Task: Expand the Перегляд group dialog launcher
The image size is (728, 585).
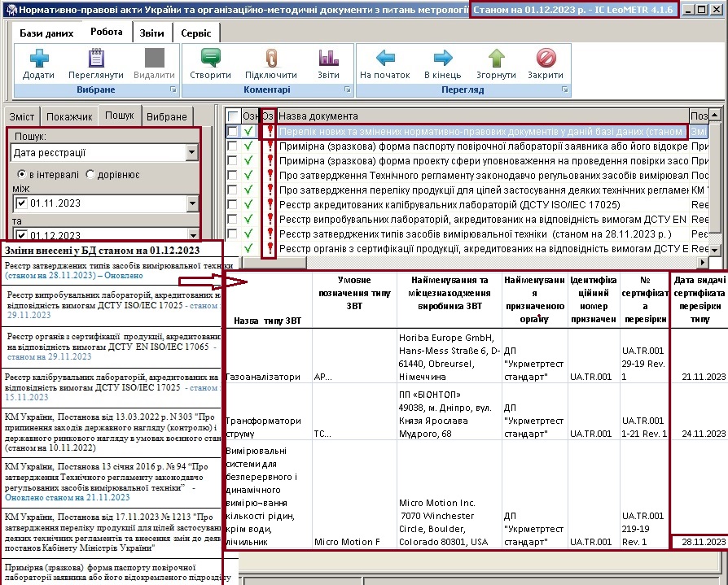Action: pyautogui.click(x=564, y=89)
